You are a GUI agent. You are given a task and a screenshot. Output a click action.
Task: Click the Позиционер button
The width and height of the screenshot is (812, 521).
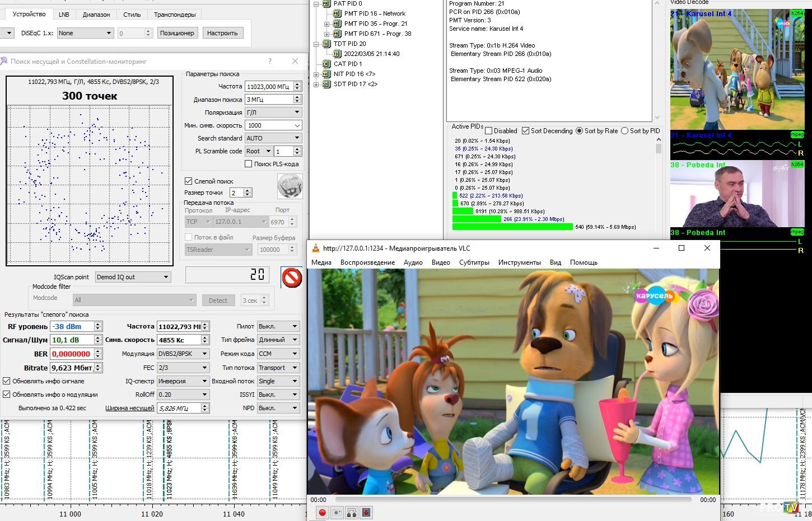(x=177, y=33)
